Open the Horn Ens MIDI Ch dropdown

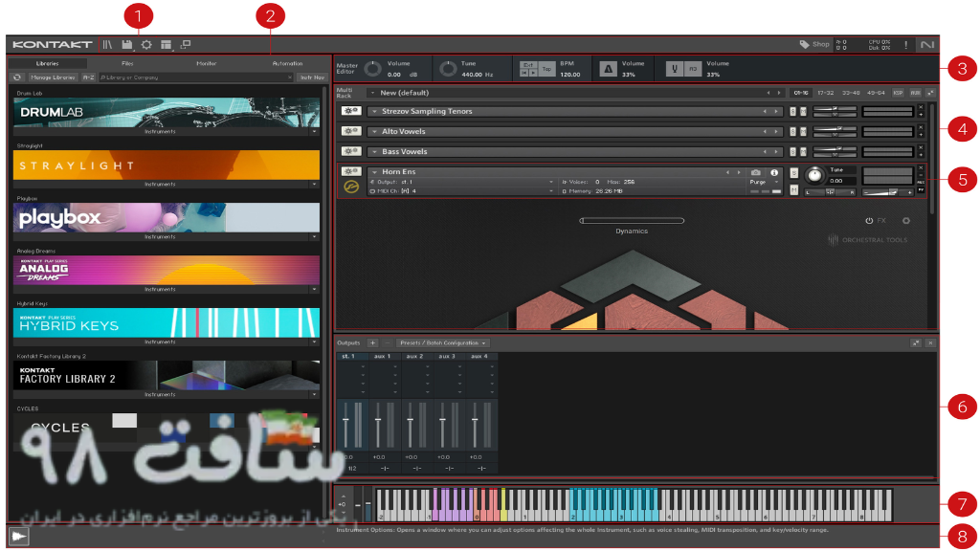coord(462,191)
